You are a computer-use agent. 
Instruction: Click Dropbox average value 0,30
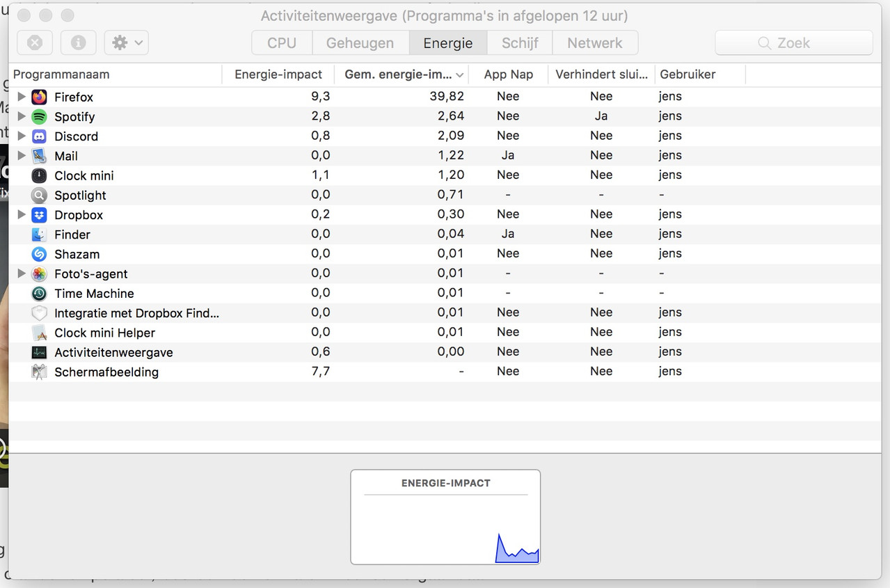tap(451, 214)
